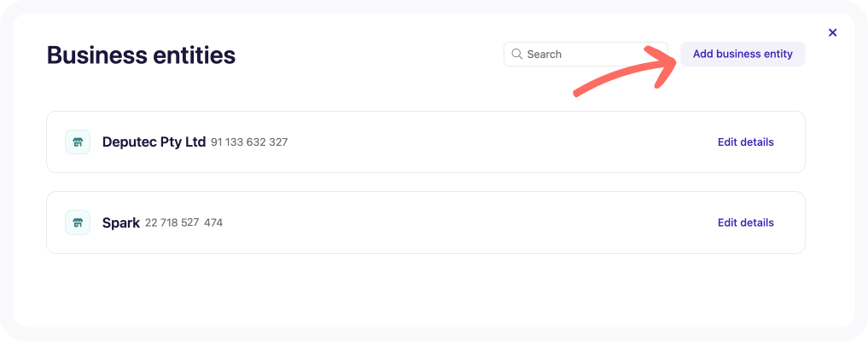Open Edit details for Deputec Pty Ltd
868x341 pixels.
tap(746, 142)
